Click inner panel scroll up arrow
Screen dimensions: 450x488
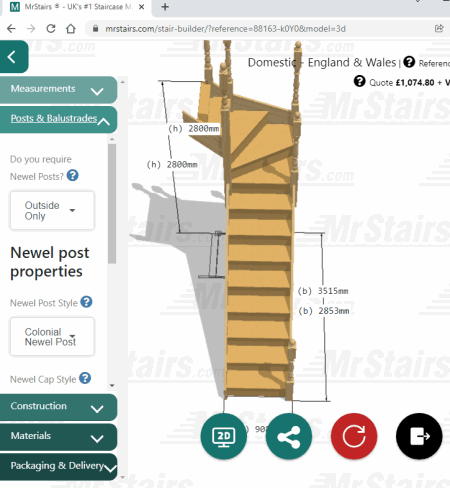click(112, 139)
